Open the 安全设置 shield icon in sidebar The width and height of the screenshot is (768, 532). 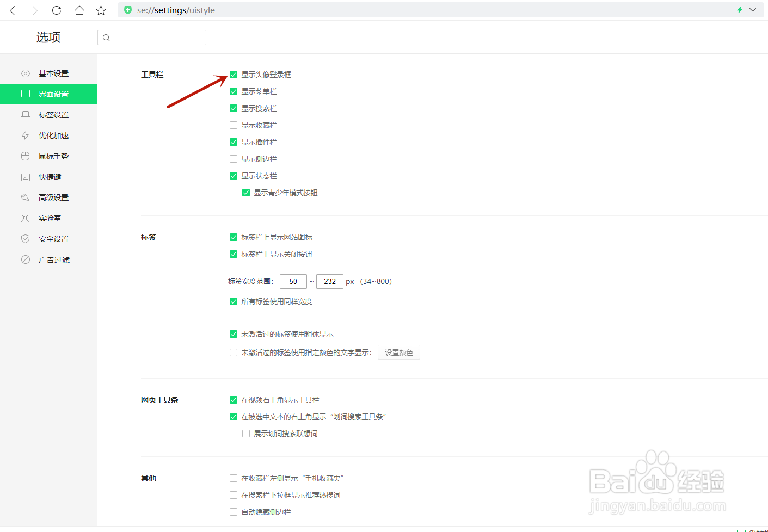click(25, 239)
